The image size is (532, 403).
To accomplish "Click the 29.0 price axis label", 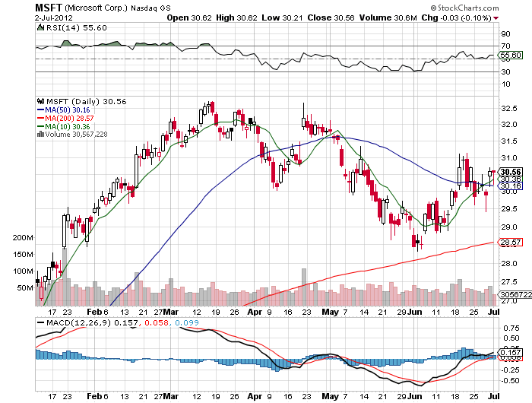I will (x=509, y=227).
